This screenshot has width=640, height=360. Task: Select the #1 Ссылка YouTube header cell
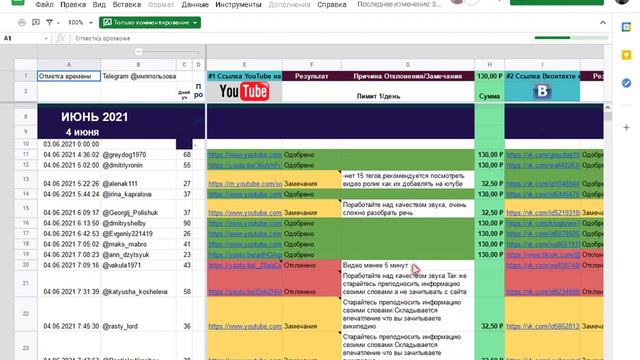244,76
